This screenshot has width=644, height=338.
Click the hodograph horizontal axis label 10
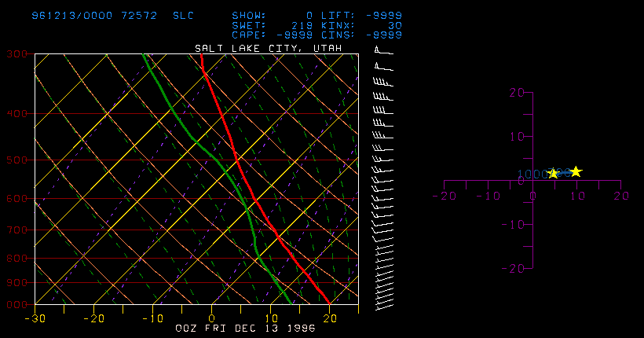[x=577, y=197]
